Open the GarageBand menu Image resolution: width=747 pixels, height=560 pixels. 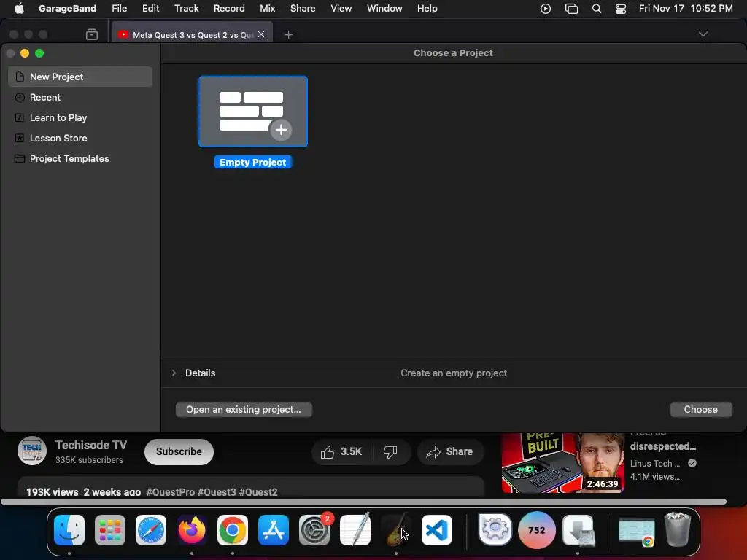pyautogui.click(x=67, y=9)
